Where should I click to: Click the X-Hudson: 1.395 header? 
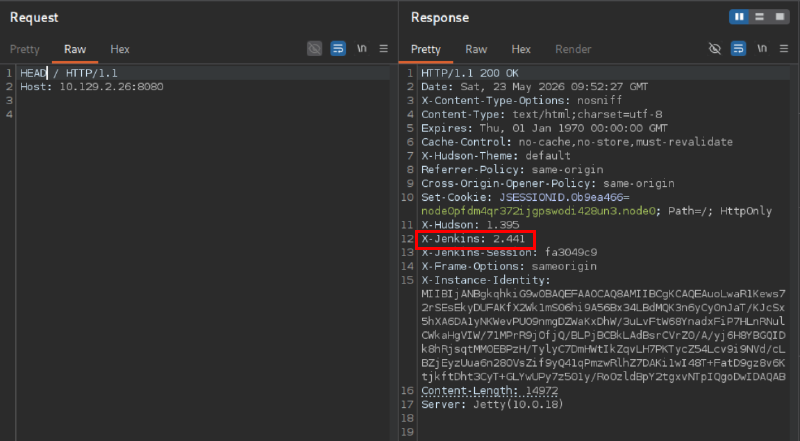[470, 225]
